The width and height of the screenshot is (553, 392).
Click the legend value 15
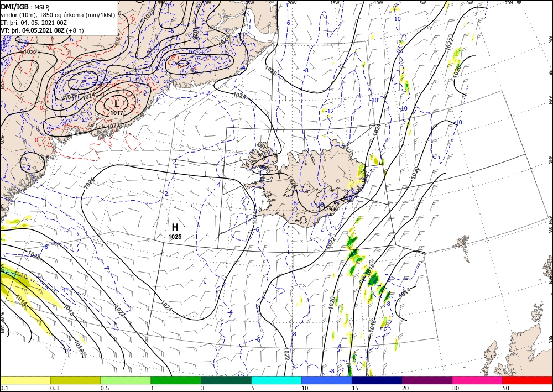[x=355, y=388]
